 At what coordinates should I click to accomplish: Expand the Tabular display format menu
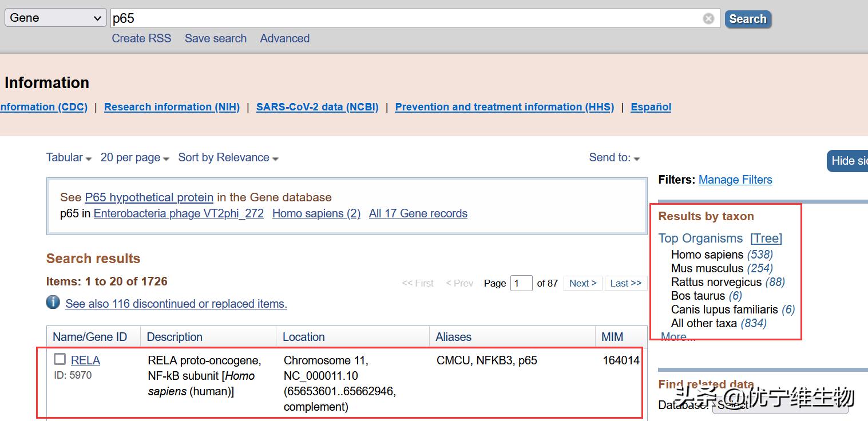pos(69,158)
